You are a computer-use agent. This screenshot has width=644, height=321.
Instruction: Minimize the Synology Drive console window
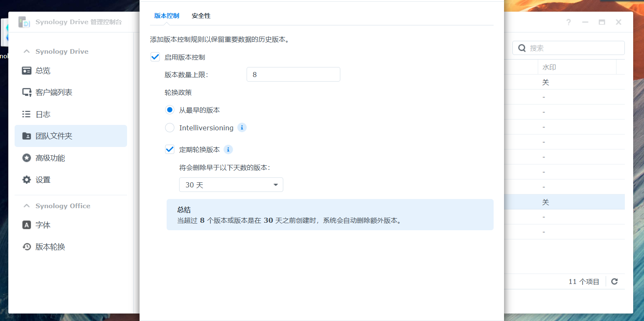click(585, 22)
